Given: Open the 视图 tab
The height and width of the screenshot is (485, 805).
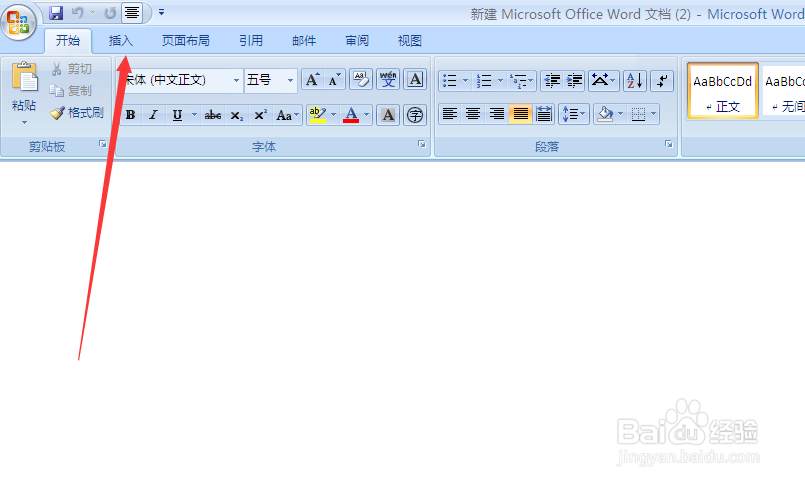Looking at the screenshot, I should (410, 41).
